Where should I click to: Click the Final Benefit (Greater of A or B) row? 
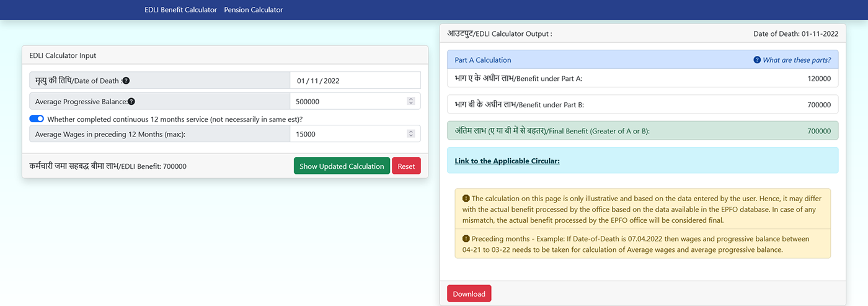(642, 131)
